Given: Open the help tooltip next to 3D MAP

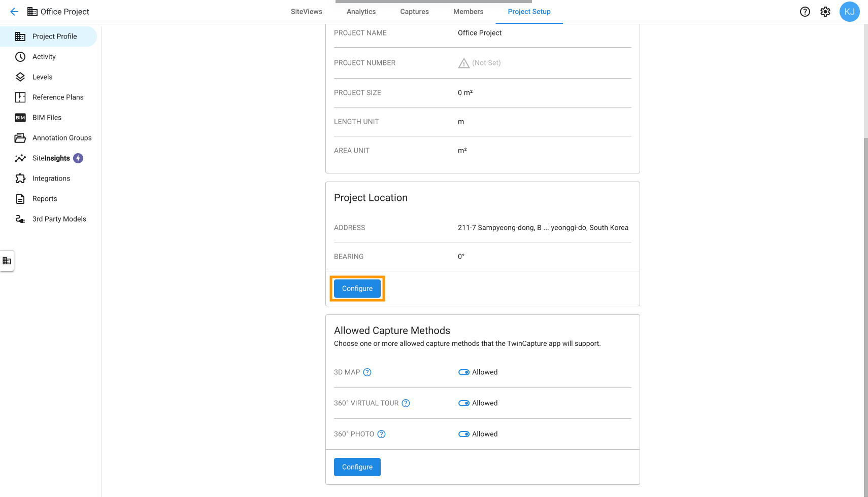Looking at the screenshot, I should point(368,372).
